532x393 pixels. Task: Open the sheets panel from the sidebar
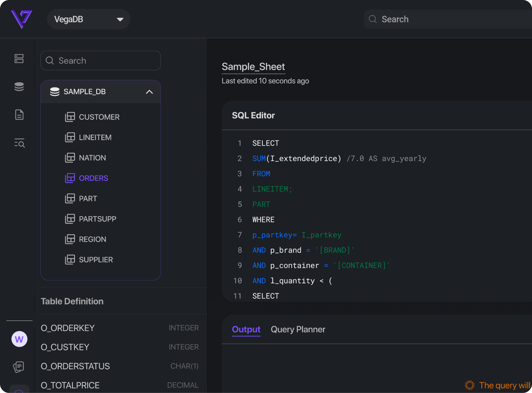click(19, 59)
